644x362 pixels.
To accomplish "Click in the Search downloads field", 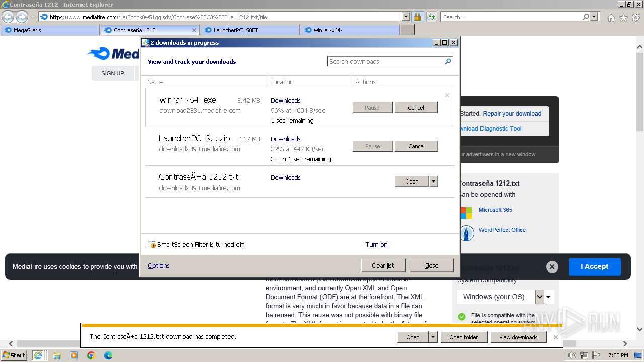I will (x=385, y=61).
